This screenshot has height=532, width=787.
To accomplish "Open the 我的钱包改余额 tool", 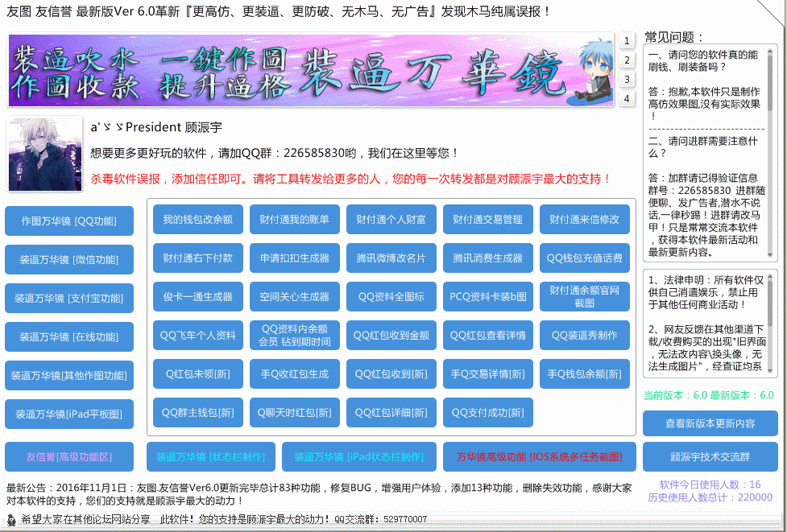I will pyautogui.click(x=197, y=219).
